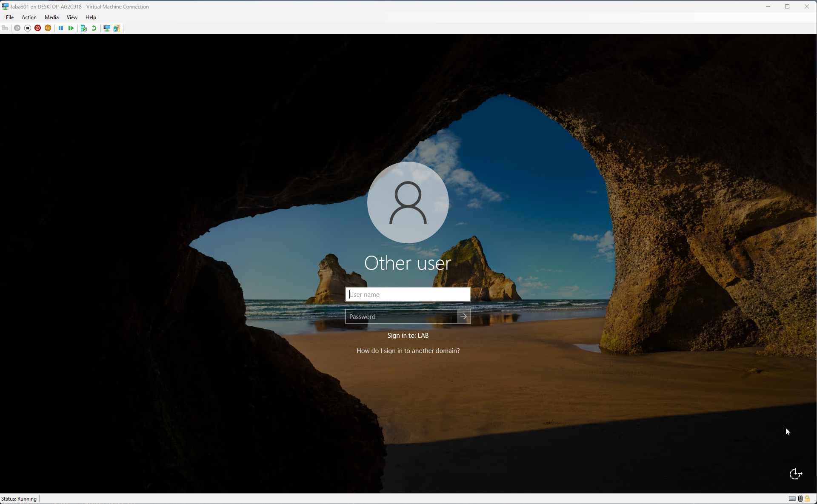The width and height of the screenshot is (817, 504).
Task: Click the security lock status icon
Action: 807,498
